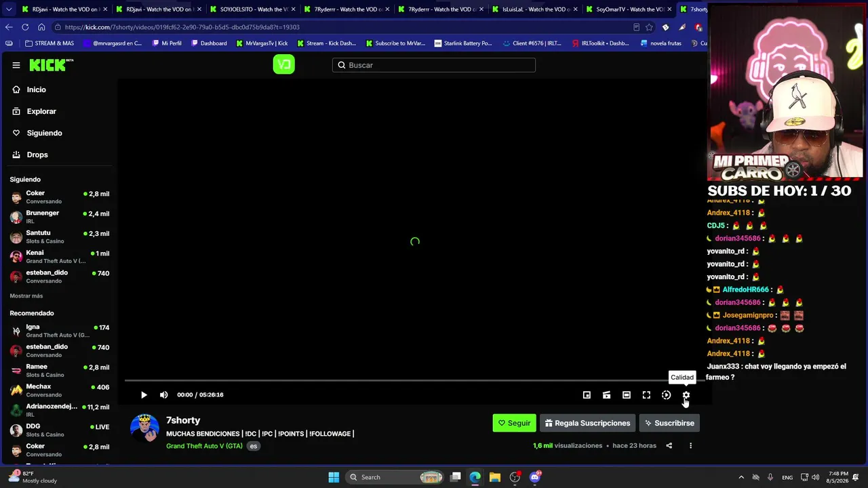Open the playback speed control
Image resolution: width=868 pixels, height=488 pixels.
click(666, 395)
